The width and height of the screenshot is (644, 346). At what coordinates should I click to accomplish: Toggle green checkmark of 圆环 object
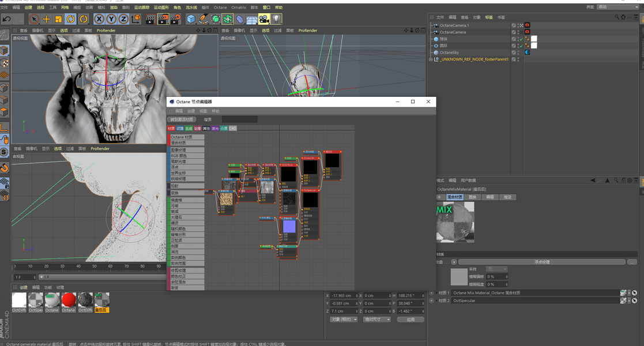[522, 46]
